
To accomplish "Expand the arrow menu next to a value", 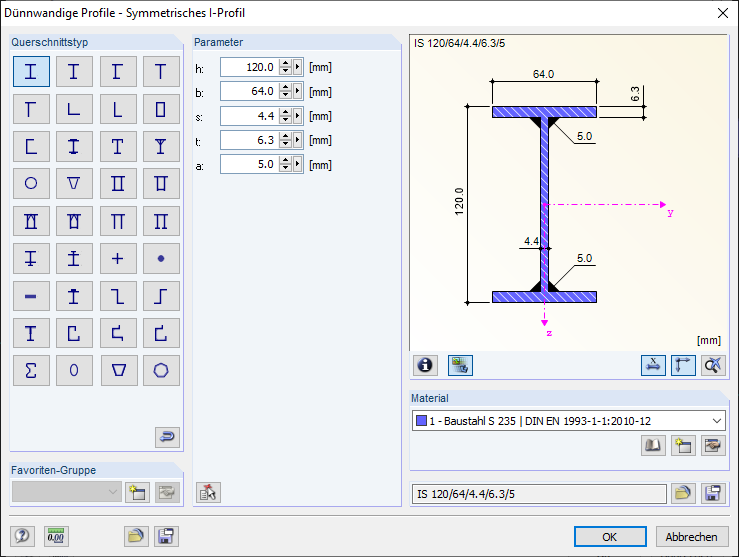I will click(297, 164).
